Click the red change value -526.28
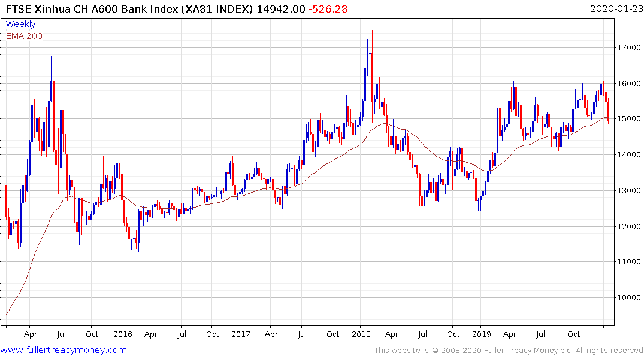 click(328, 9)
